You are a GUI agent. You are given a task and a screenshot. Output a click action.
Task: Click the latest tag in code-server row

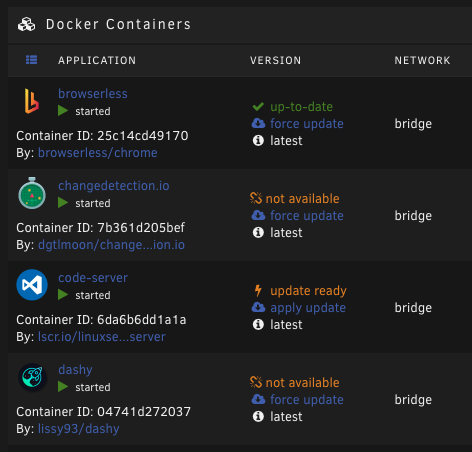pyautogui.click(x=286, y=325)
